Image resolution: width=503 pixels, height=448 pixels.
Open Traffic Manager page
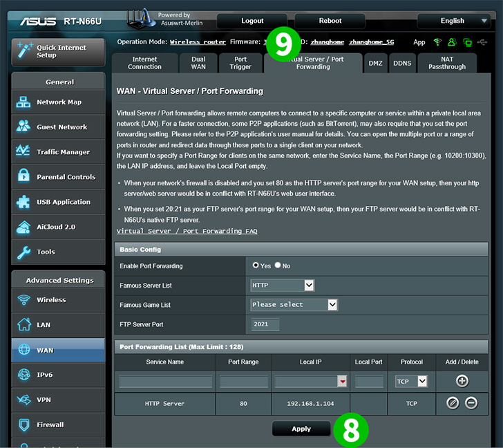(x=58, y=152)
